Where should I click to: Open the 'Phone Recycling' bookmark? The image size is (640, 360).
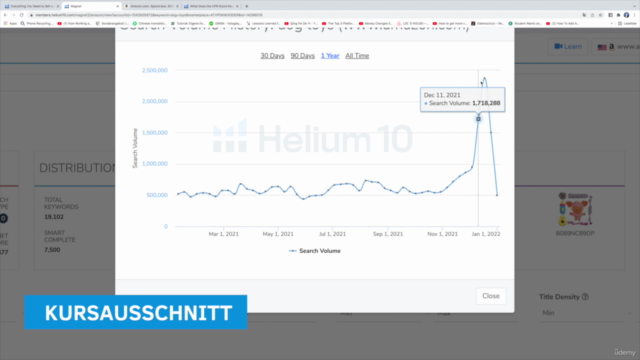[x=37, y=24]
